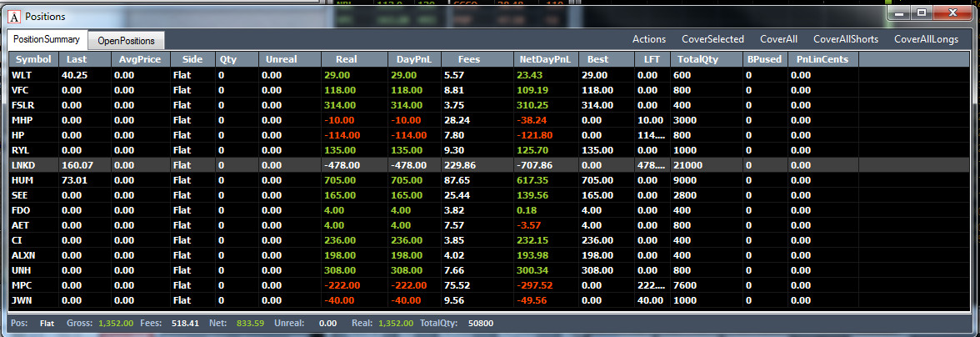Select the RYL symbol row
980x337 pixels.
(490, 149)
